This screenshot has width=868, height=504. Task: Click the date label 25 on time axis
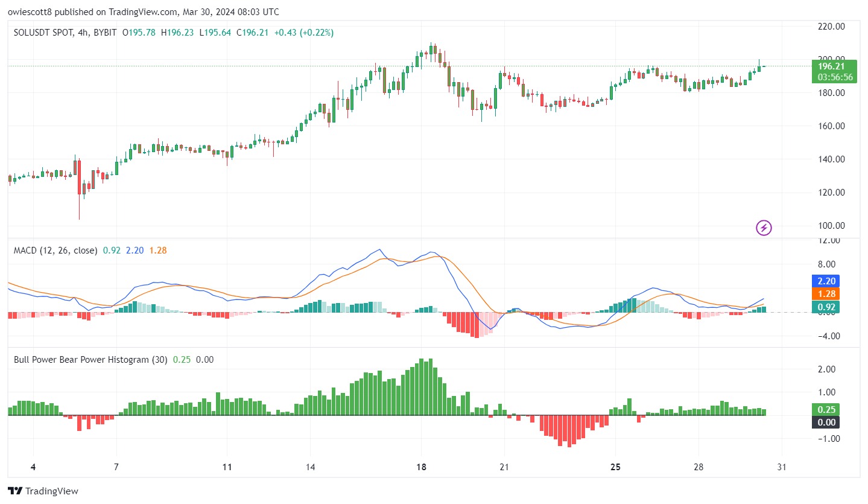(x=615, y=468)
